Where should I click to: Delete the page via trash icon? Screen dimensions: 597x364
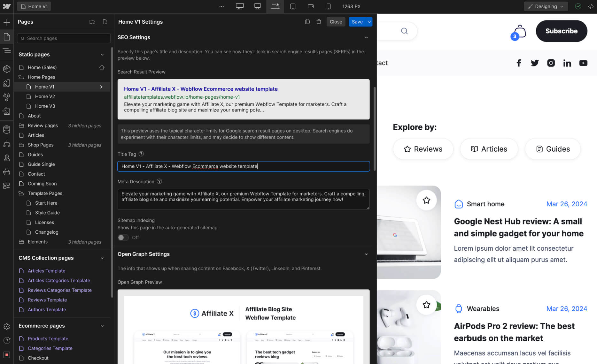tap(318, 21)
